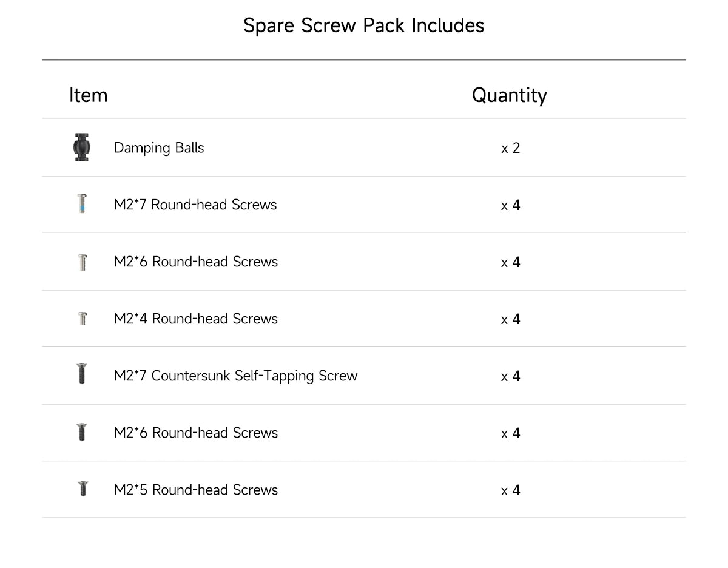Viewport: 728px width, 568px height.
Task: Click the "M2*4 Round-head Screws" label
Action: 196,319
